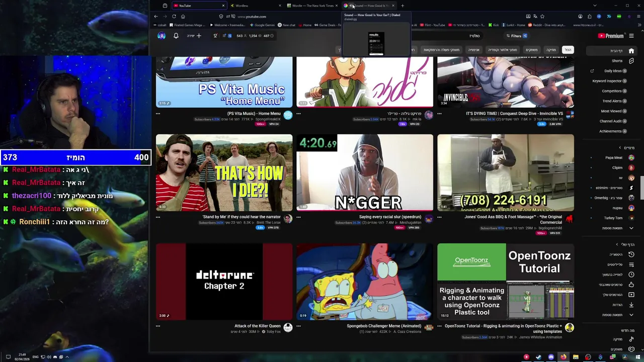Open Achievements in the sidebar
The image size is (644, 362).
pyautogui.click(x=613, y=131)
